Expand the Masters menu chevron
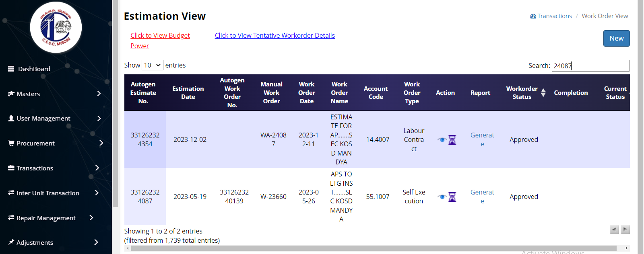 (x=99, y=94)
